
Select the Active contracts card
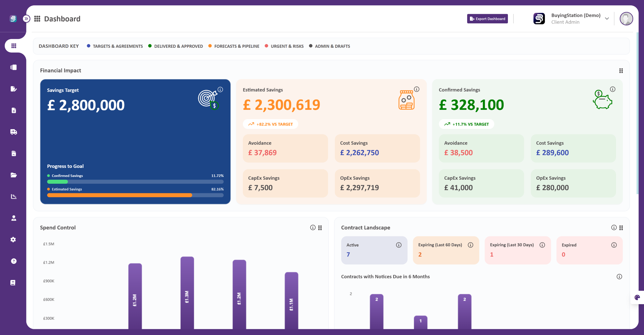click(374, 250)
